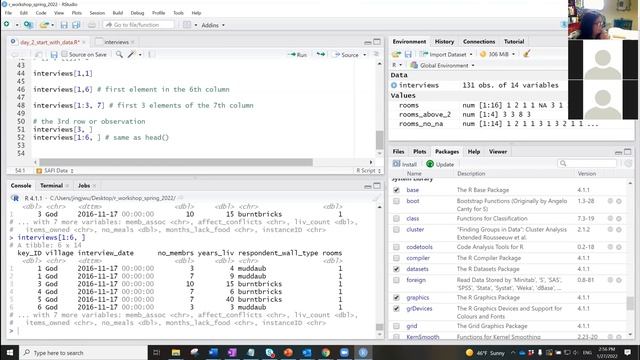Open the Tools menu
This screenshot has height=360, width=640.
(178, 13)
